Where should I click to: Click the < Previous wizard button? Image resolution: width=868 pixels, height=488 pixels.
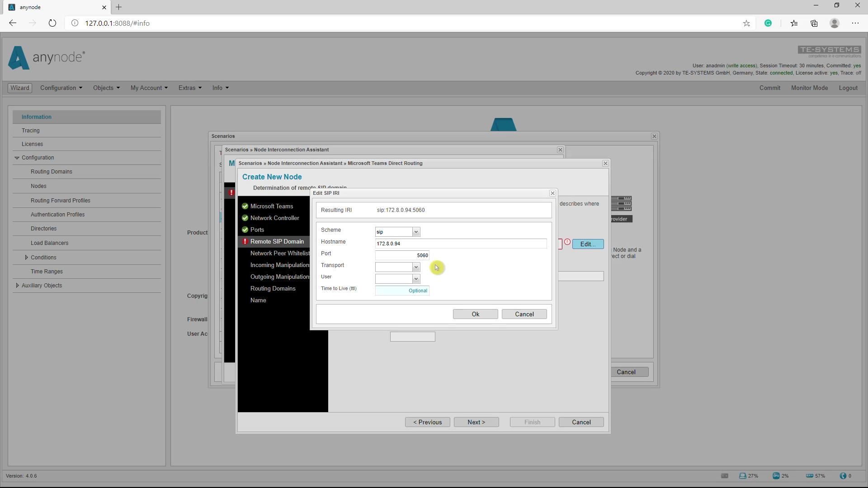(428, 422)
